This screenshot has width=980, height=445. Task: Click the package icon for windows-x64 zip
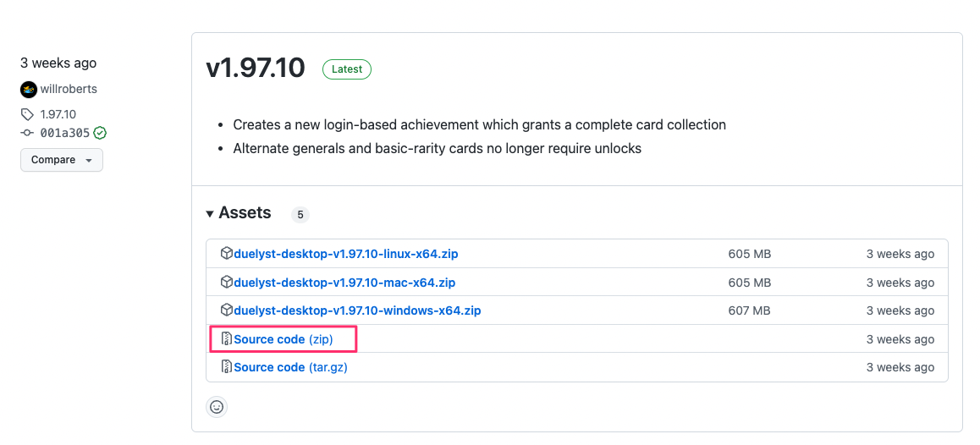226,310
